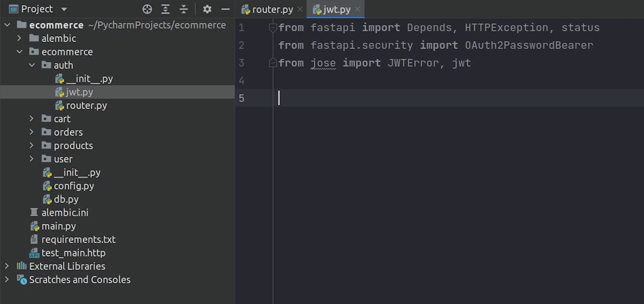Expand the user folder in tree
This screenshot has width=644, height=304.
pos(32,159)
